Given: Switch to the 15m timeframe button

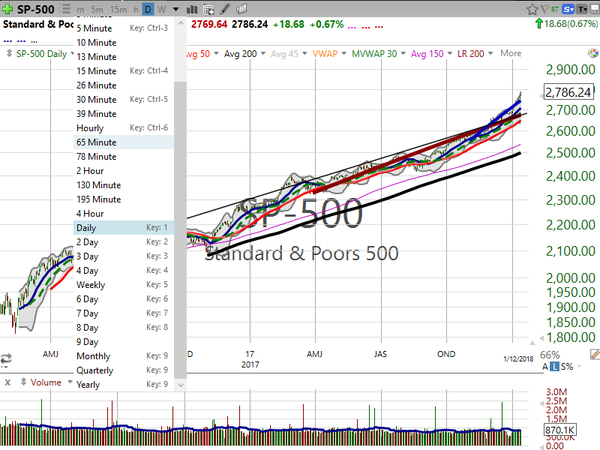Looking at the screenshot, I should pos(118,10).
